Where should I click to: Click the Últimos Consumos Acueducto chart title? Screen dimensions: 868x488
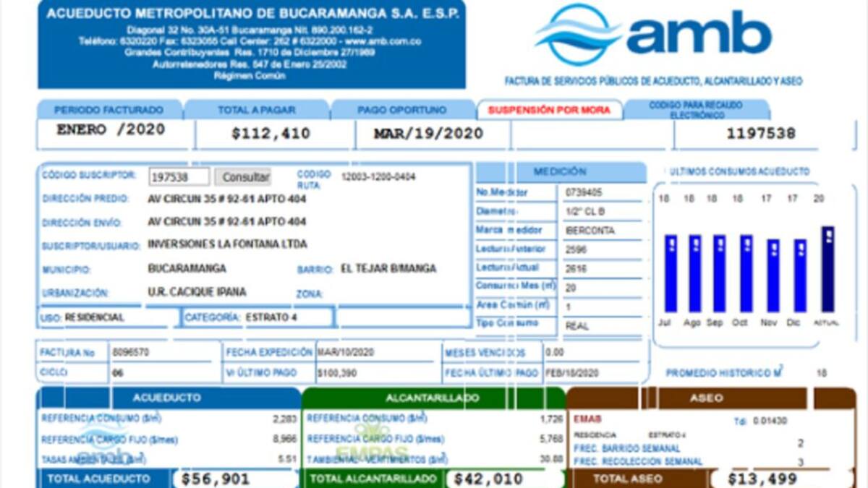pos(740,172)
